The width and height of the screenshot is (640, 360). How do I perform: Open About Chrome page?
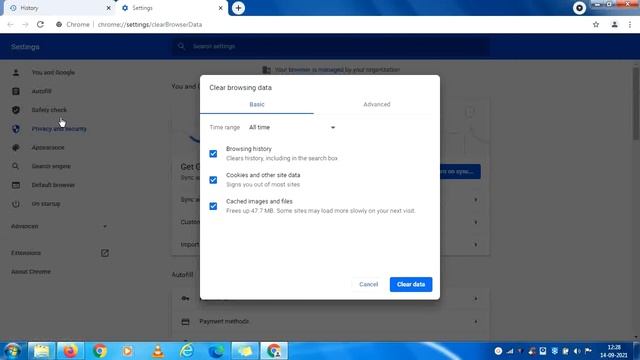coord(31,271)
